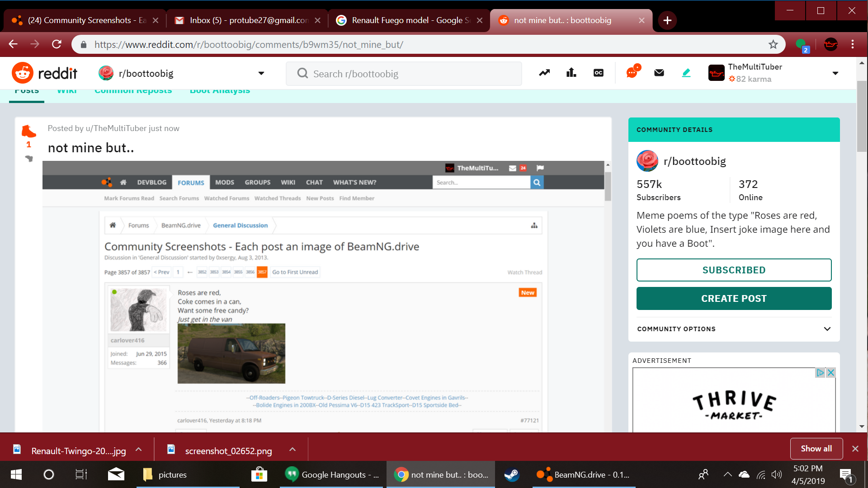
Task: Open the Mail app from taskbar
Action: (116, 474)
